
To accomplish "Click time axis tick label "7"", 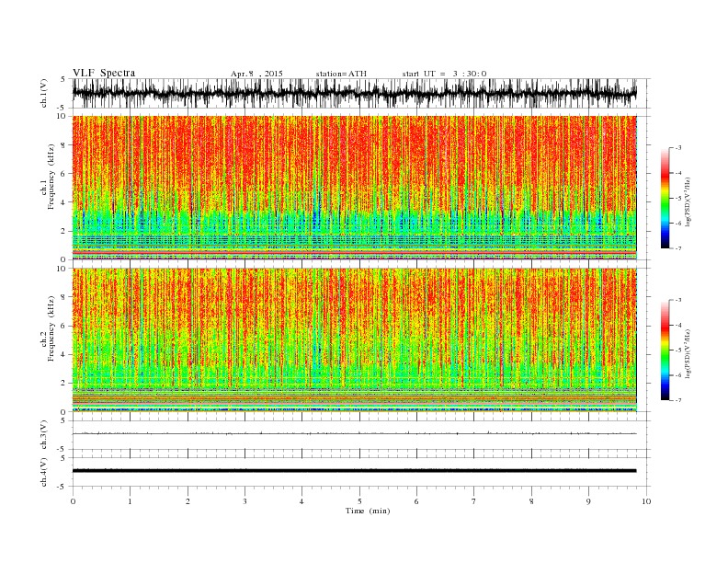I will [474, 501].
